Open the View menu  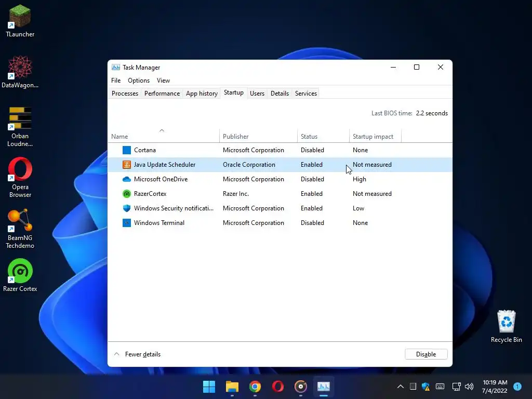tap(163, 81)
